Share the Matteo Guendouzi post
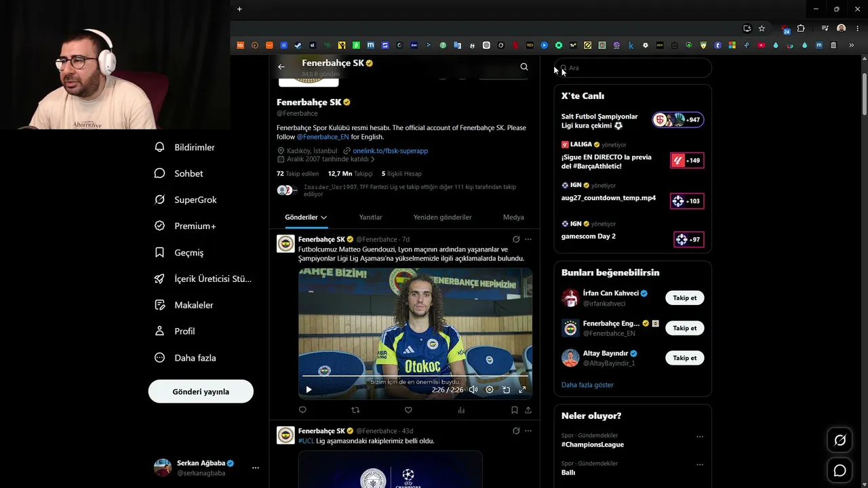Viewport: 868px width, 488px height. pyautogui.click(x=528, y=410)
